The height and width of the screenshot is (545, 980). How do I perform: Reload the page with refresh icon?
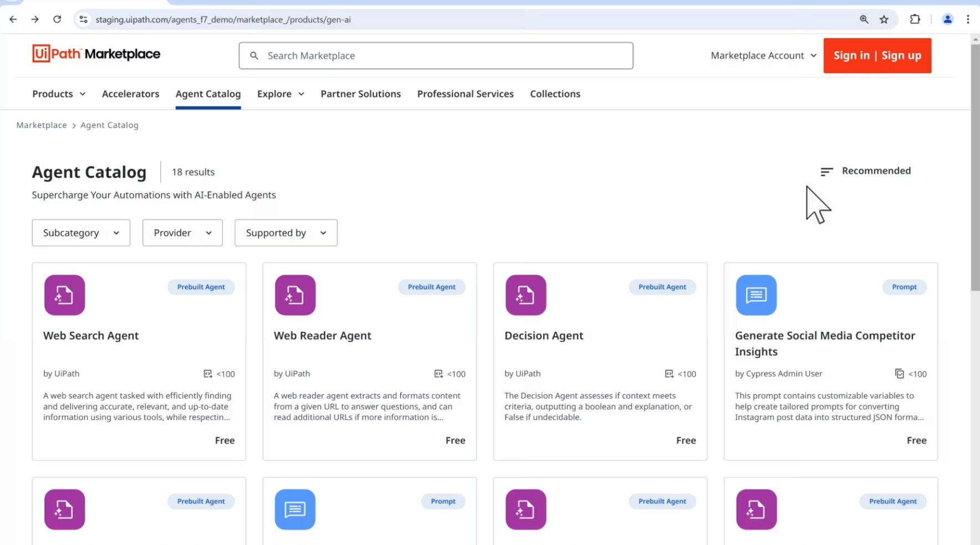pos(57,19)
